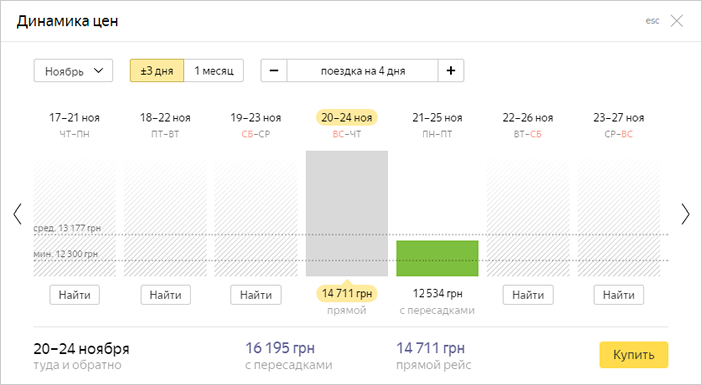702x385 pixels.
Task: Increase trip length with plus button
Action: [451, 71]
